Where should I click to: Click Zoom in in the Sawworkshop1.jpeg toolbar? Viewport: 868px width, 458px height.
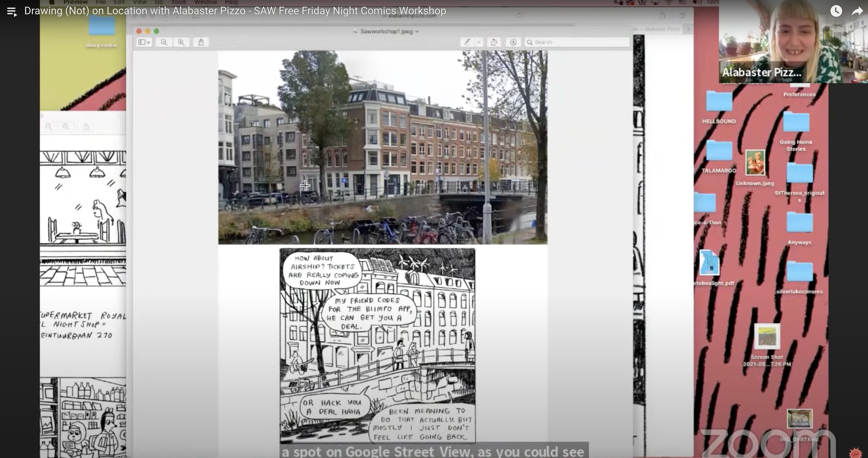click(181, 42)
